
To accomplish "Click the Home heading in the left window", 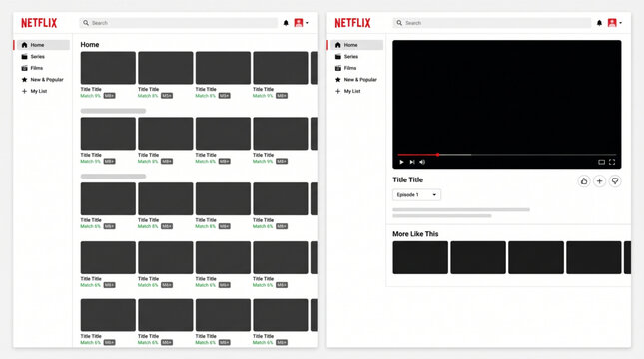I will click(x=90, y=44).
